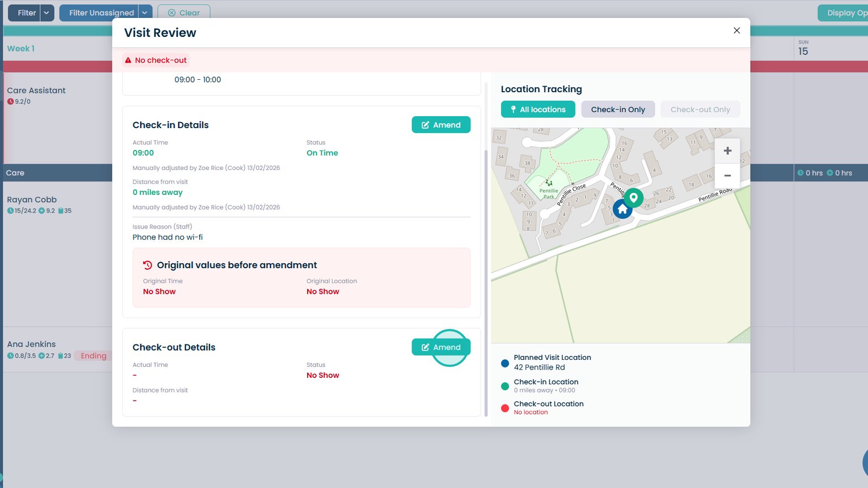
Task: Show All locations on the map
Action: pos(538,110)
